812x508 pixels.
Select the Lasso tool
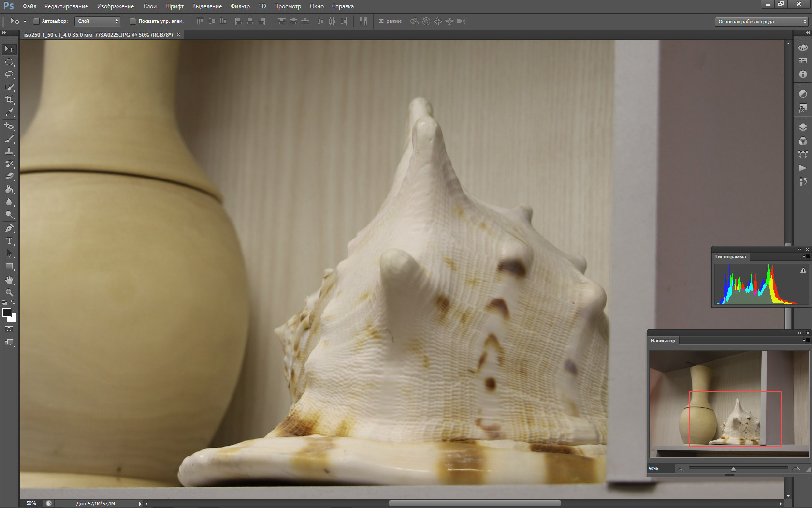coord(9,75)
